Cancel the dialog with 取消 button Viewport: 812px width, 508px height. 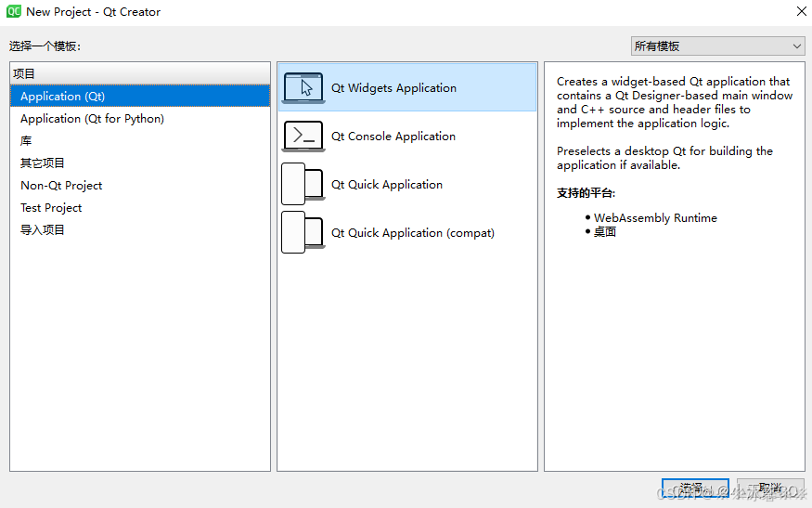(x=770, y=488)
